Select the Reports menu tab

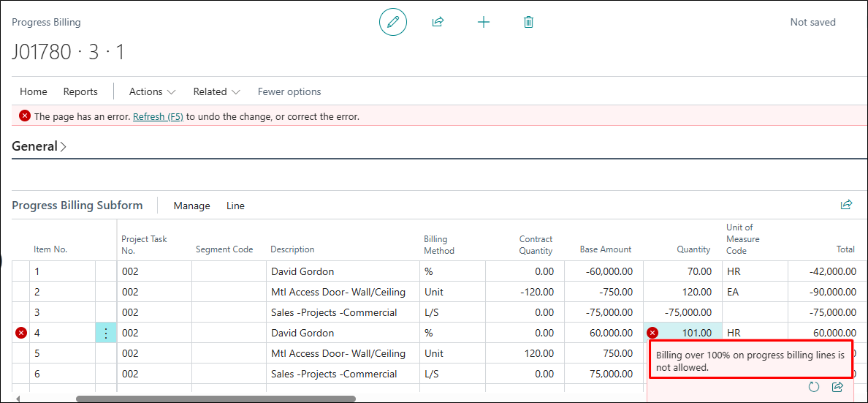click(80, 91)
